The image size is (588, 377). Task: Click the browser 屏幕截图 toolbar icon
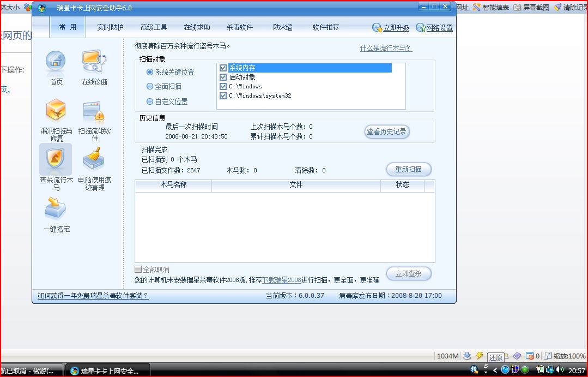click(x=517, y=7)
